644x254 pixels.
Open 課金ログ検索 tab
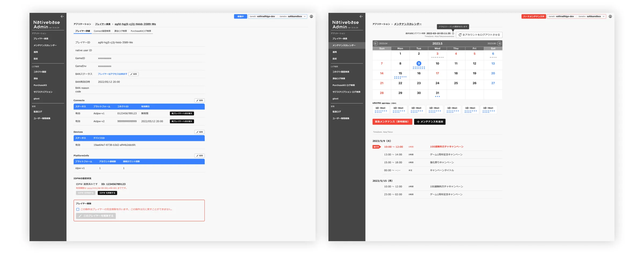point(120,31)
